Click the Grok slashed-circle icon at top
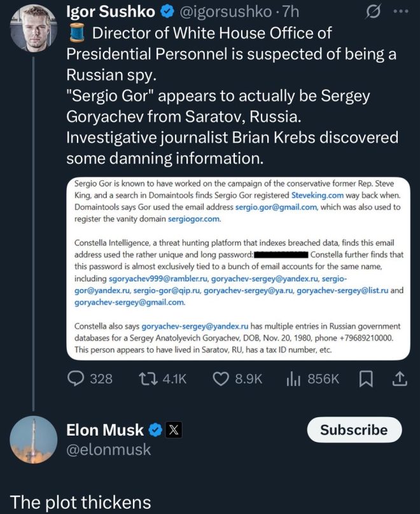The width and height of the screenshot is (420, 514). pyautogui.click(x=373, y=12)
